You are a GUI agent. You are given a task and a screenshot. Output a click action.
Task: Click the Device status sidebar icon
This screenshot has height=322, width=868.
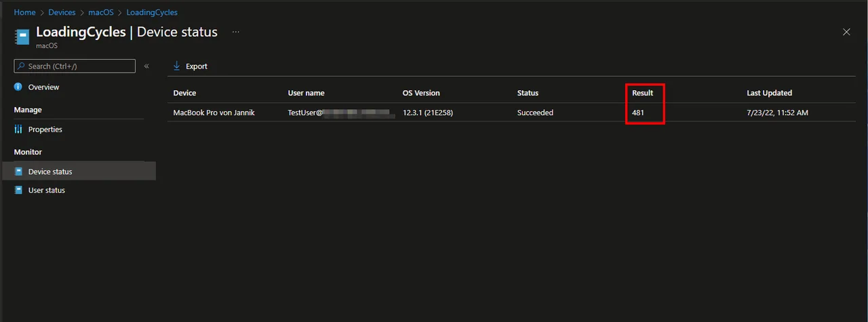point(18,172)
